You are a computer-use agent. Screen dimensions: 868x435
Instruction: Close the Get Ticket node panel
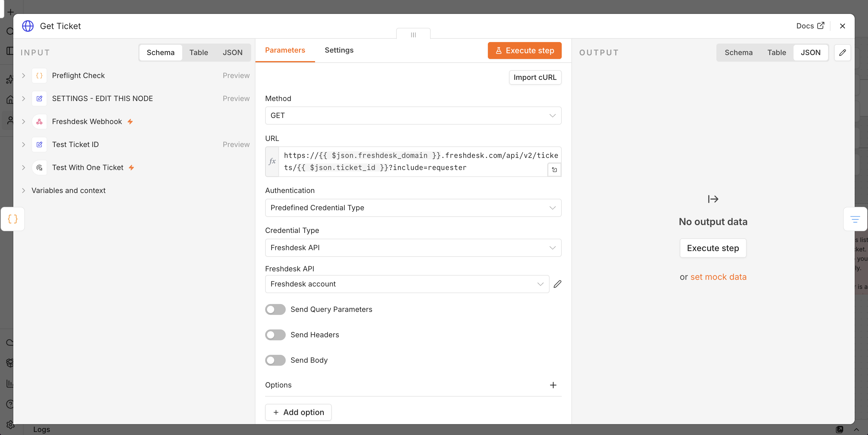(x=842, y=26)
